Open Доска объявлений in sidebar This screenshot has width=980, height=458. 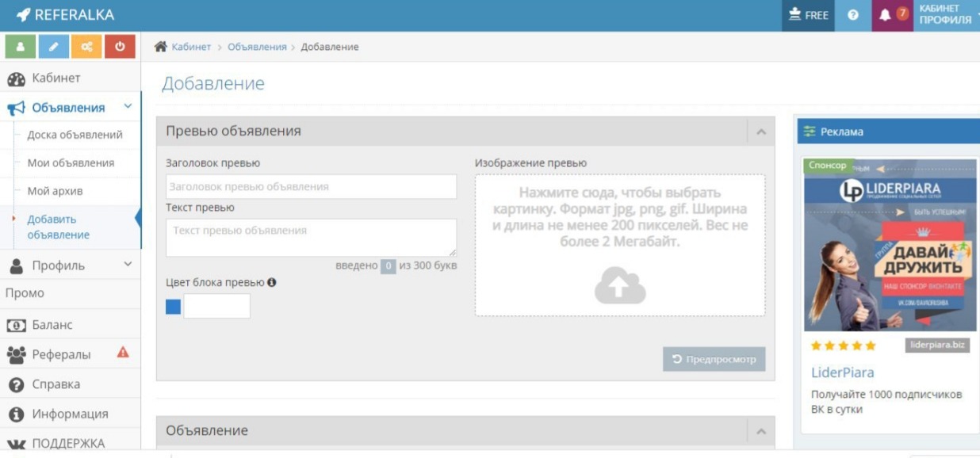click(75, 135)
